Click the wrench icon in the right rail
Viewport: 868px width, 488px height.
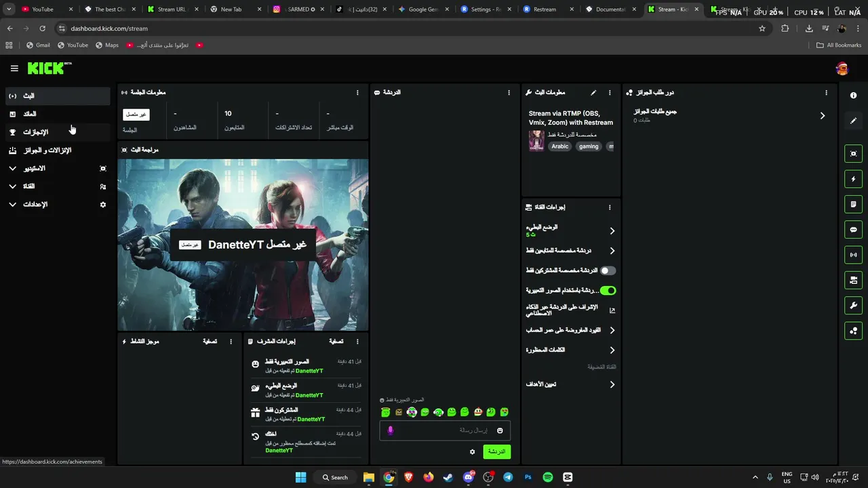[853, 305]
